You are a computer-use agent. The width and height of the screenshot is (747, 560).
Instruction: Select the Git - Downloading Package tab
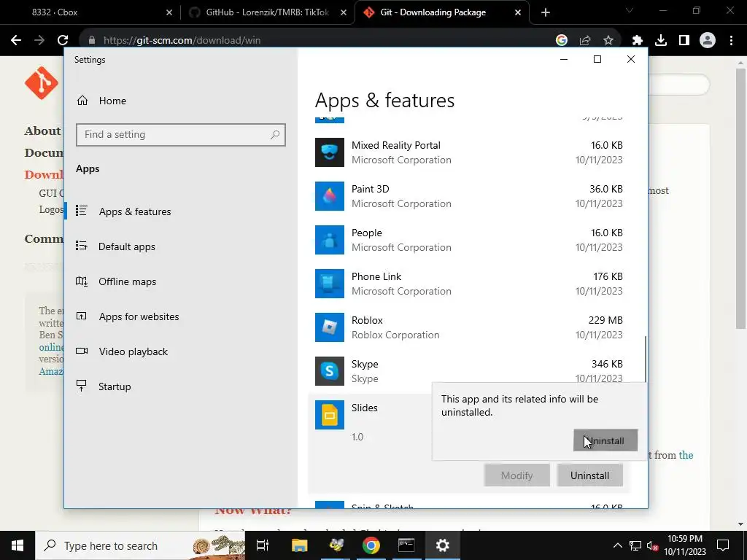(441, 12)
